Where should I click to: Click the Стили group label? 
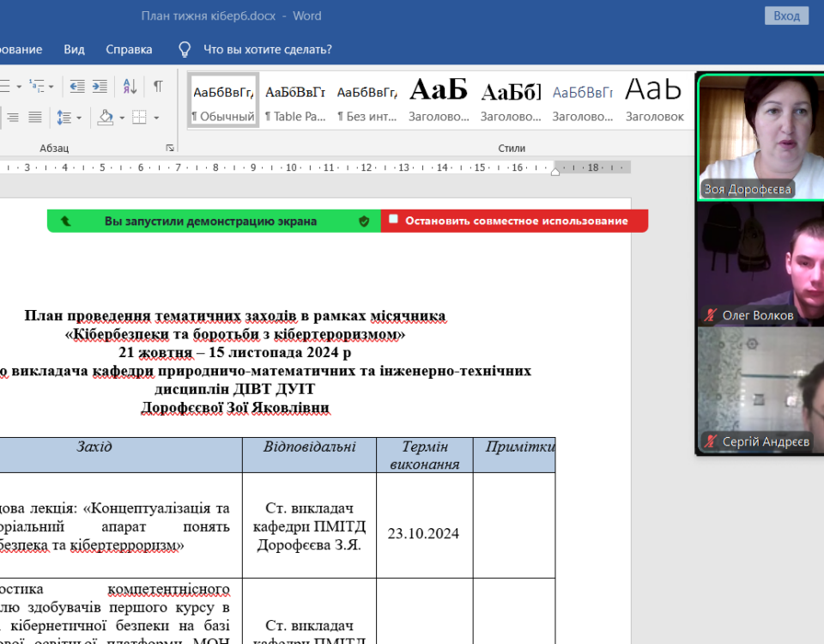tap(512, 148)
